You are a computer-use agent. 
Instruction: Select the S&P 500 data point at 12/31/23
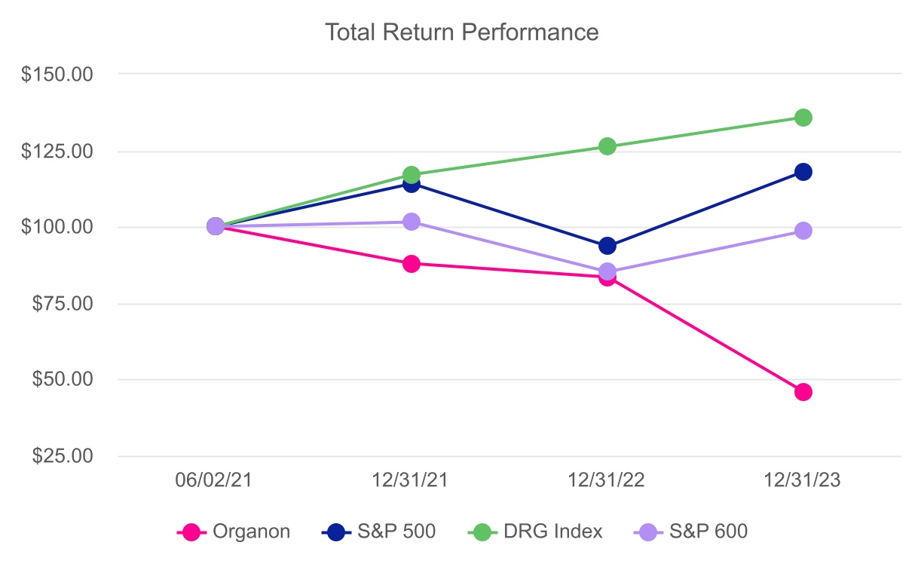click(803, 172)
